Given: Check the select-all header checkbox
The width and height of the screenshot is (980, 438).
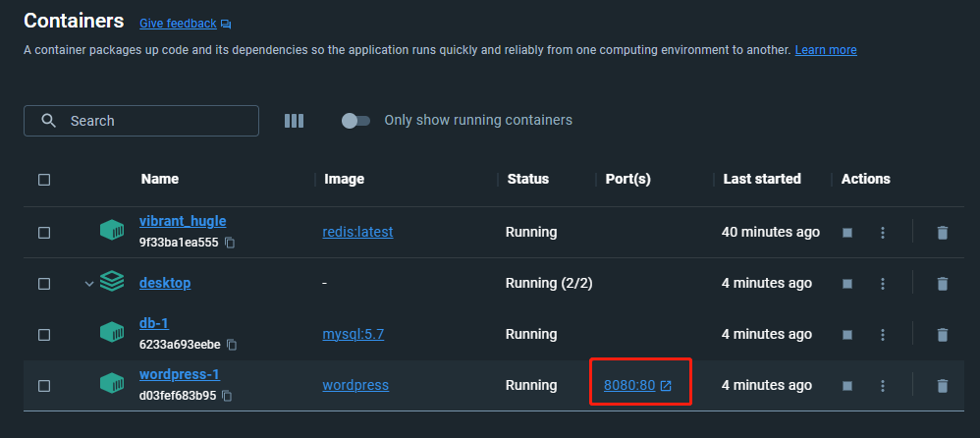Looking at the screenshot, I should pos(44,180).
